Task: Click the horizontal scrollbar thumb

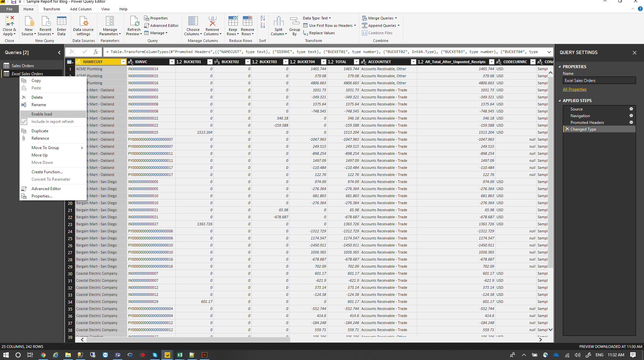Action: click(x=188, y=340)
